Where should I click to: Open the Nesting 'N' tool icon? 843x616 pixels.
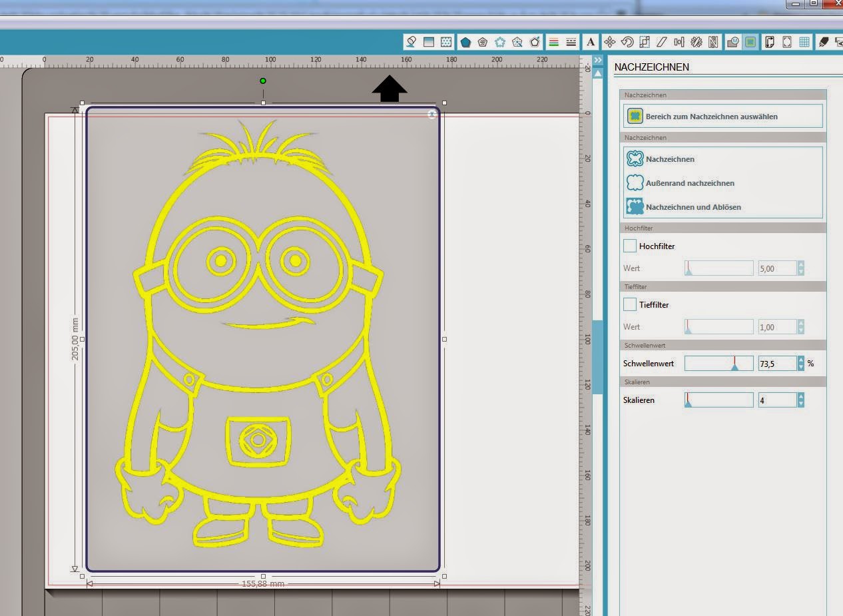(x=713, y=42)
